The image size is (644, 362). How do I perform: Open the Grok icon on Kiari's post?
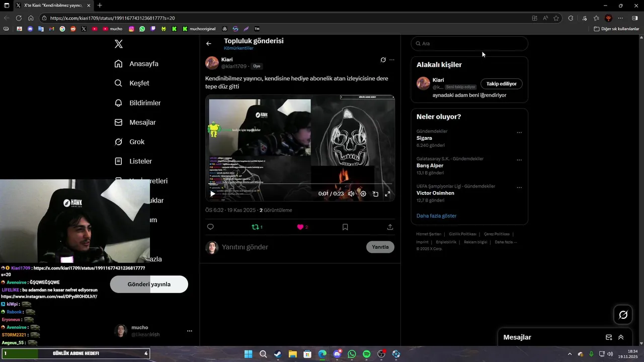tap(383, 60)
